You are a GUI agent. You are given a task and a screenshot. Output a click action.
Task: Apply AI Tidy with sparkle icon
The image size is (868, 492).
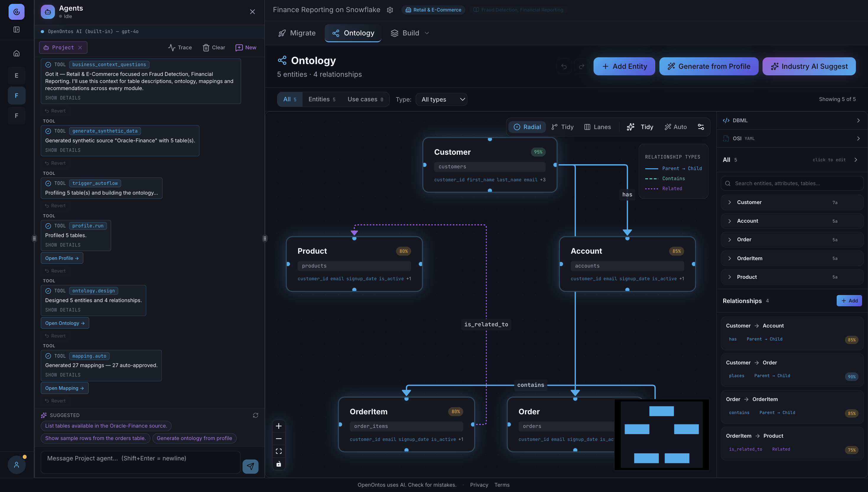(640, 127)
